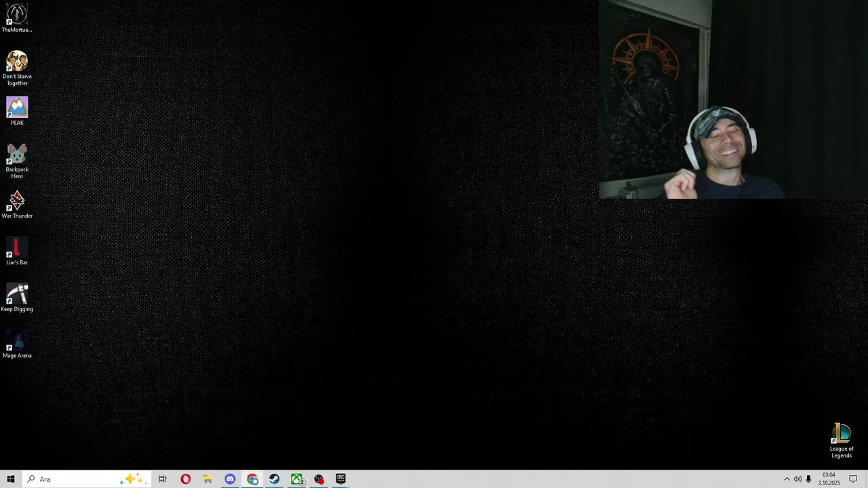Select Don't Starve Together shortcut

(x=17, y=68)
